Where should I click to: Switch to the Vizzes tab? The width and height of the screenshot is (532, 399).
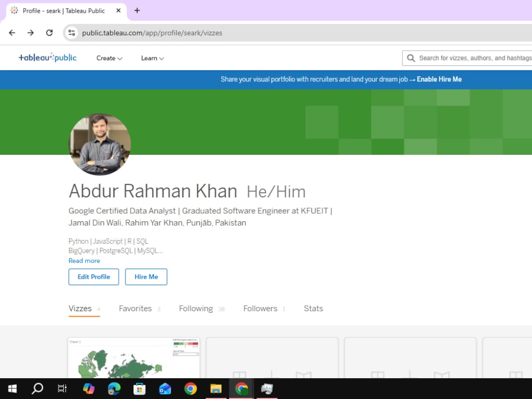tap(84, 309)
